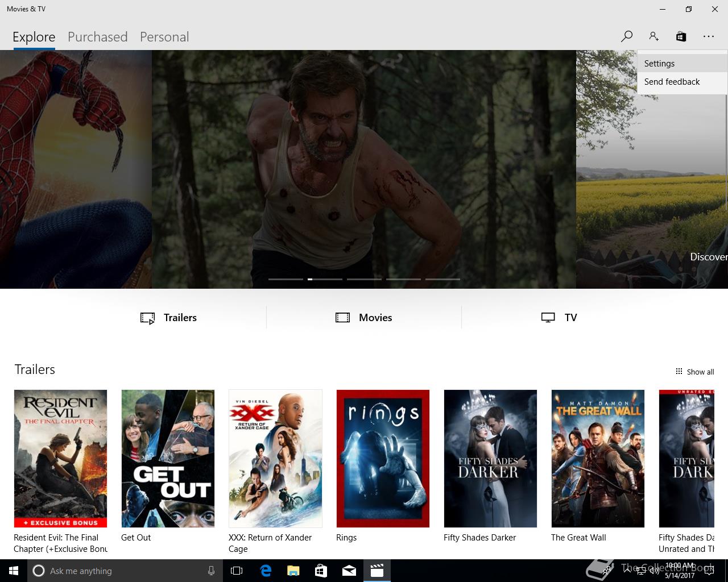Select the fourth carousel page indicator
The image size is (728, 582).
click(403, 279)
